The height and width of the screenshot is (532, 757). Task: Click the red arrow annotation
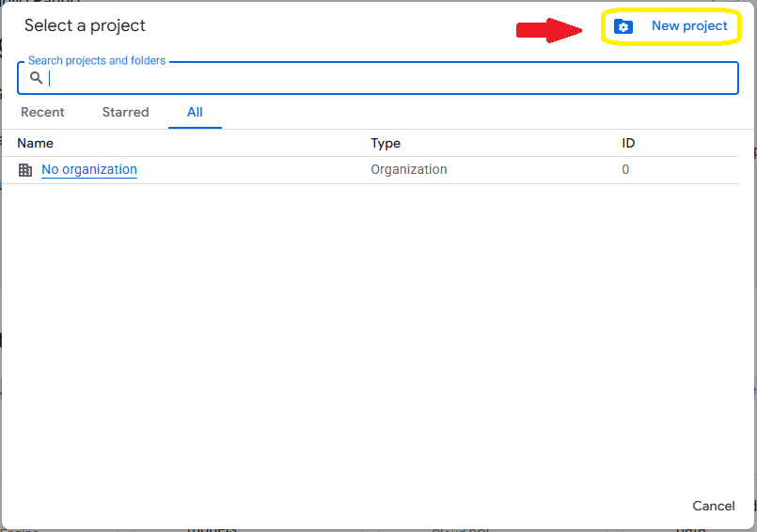tap(549, 30)
